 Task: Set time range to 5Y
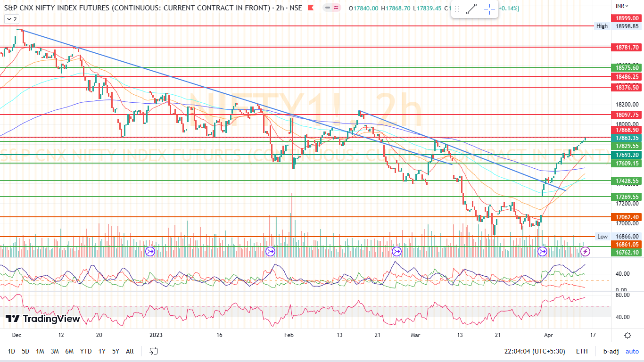[116, 351]
